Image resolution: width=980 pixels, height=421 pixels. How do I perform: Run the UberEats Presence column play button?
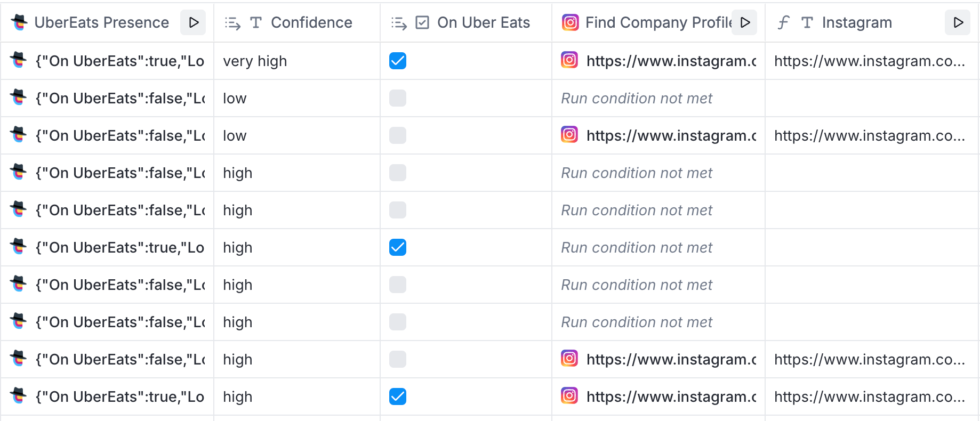193,22
